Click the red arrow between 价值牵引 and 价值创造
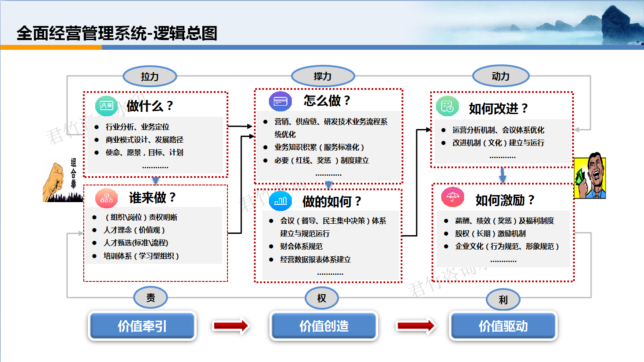 (x=231, y=326)
